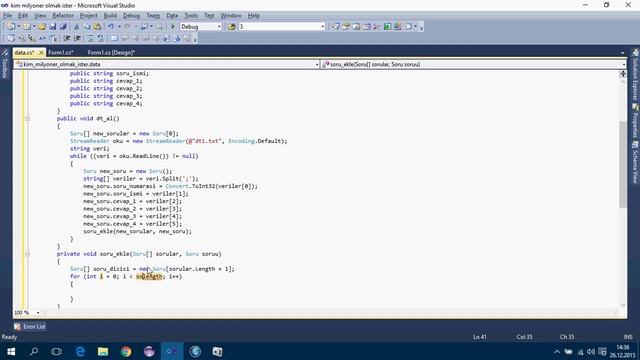The height and width of the screenshot is (360, 640).
Task: Click the Paste clipboard icon
Action: tap(97, 27)
